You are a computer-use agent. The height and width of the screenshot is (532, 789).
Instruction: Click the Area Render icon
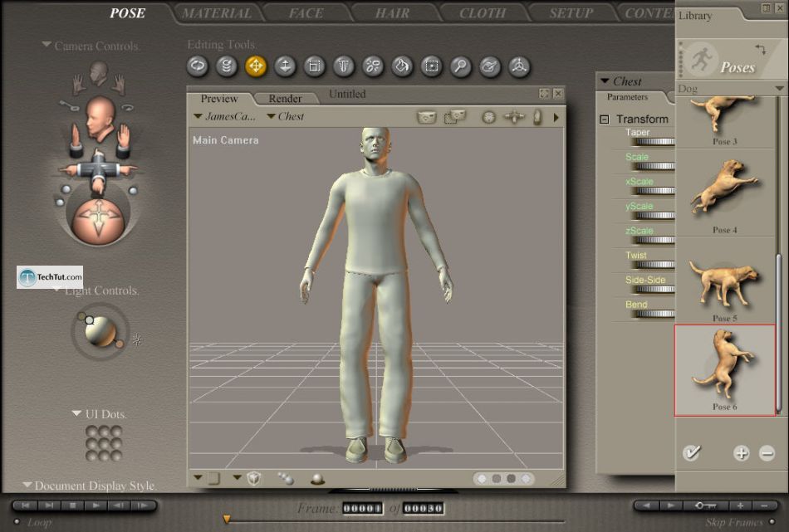coord(455,117)
